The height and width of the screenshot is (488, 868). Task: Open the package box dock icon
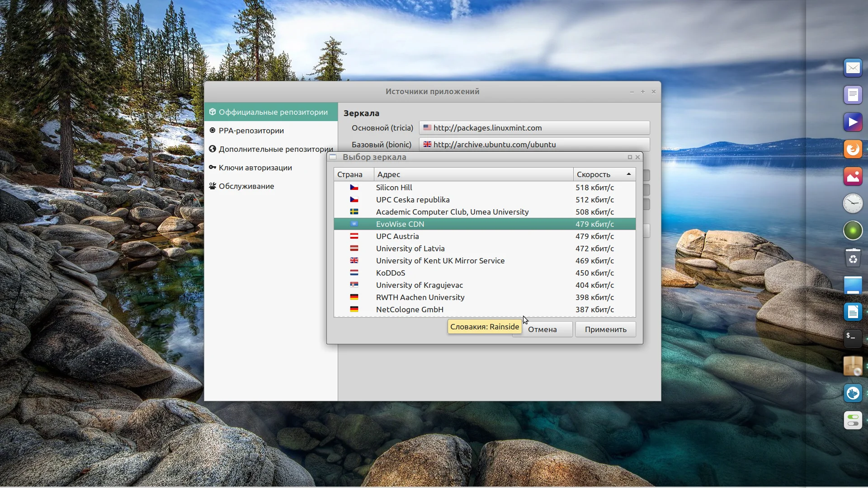point(853,366)
